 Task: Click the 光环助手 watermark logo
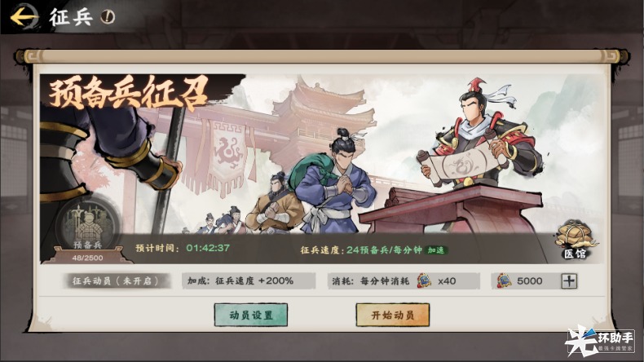(600, 340)
